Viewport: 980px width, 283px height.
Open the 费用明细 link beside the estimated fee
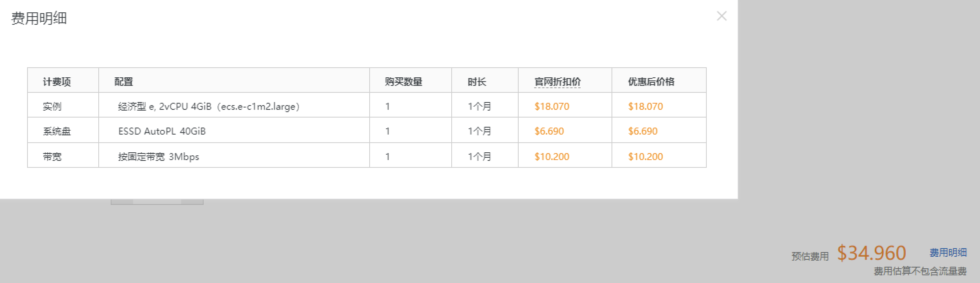[948, 252]
